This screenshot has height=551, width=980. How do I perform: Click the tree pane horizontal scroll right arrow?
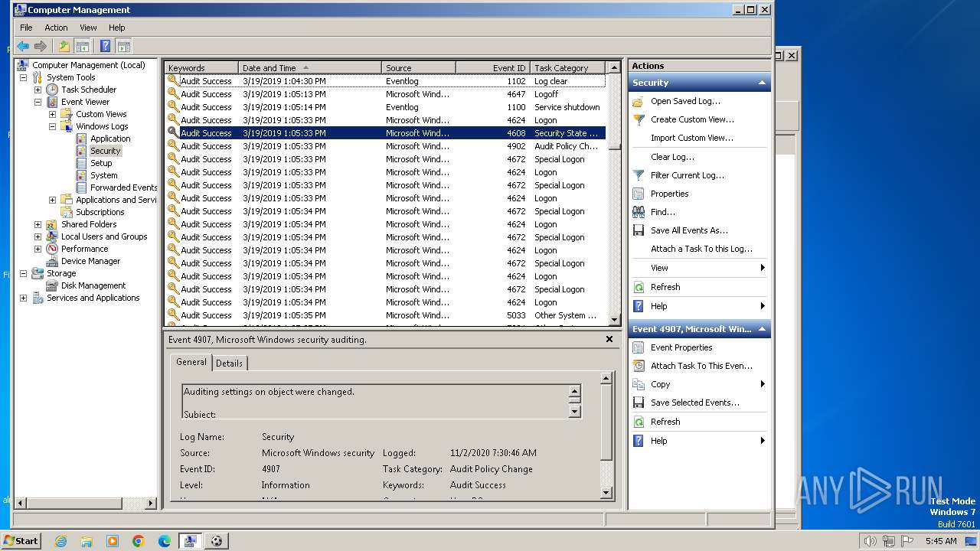(151, 504)
